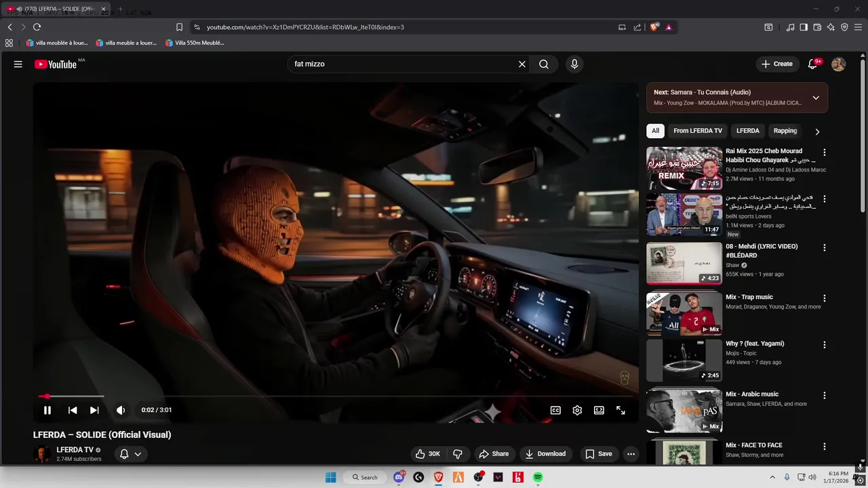Clear the search text with the X icon

[x=522, y=64]
